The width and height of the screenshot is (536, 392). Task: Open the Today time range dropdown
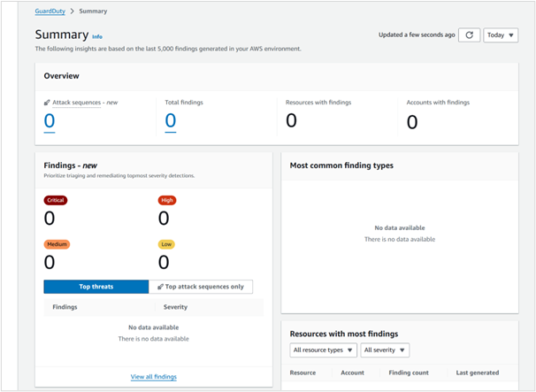pos(501,35)
